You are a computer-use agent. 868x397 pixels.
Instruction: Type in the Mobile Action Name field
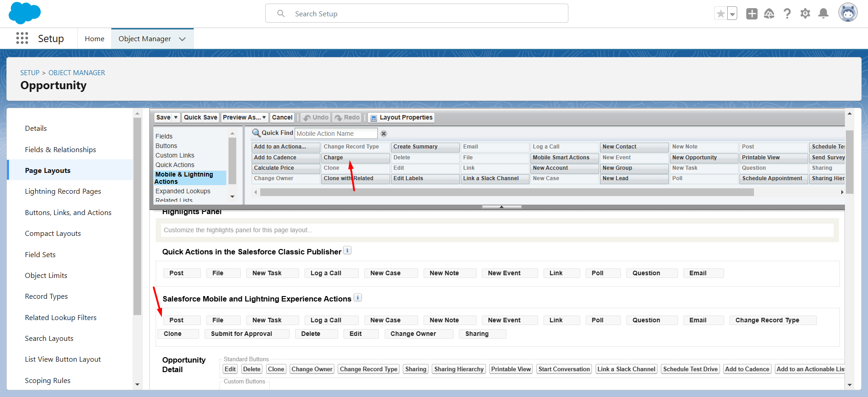click(336, 134)
